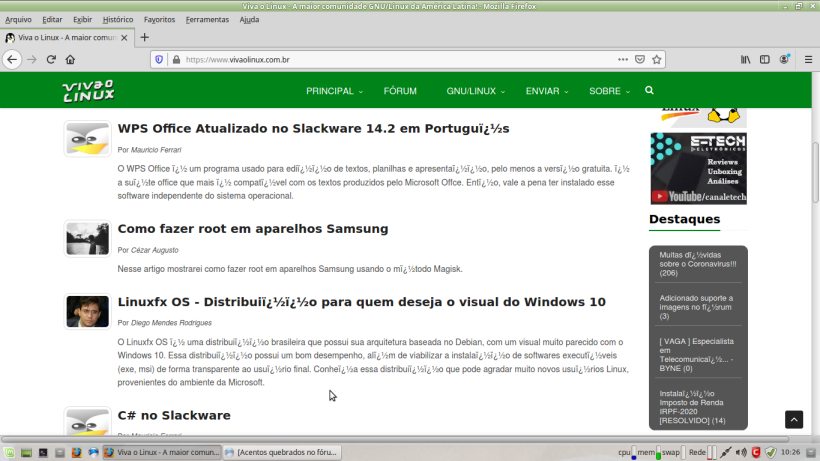
Task: Toggle the sidebar view icon
Action: pos(765,60)
